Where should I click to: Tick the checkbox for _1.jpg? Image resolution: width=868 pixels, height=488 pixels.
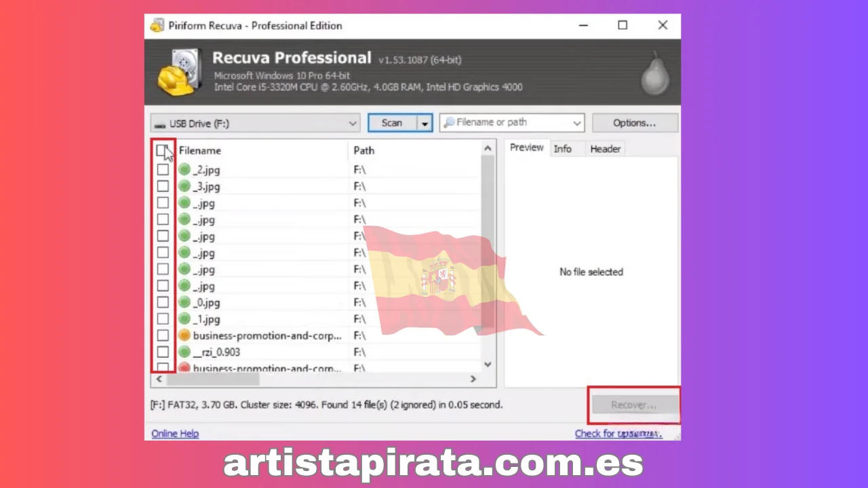coord(163,319)
